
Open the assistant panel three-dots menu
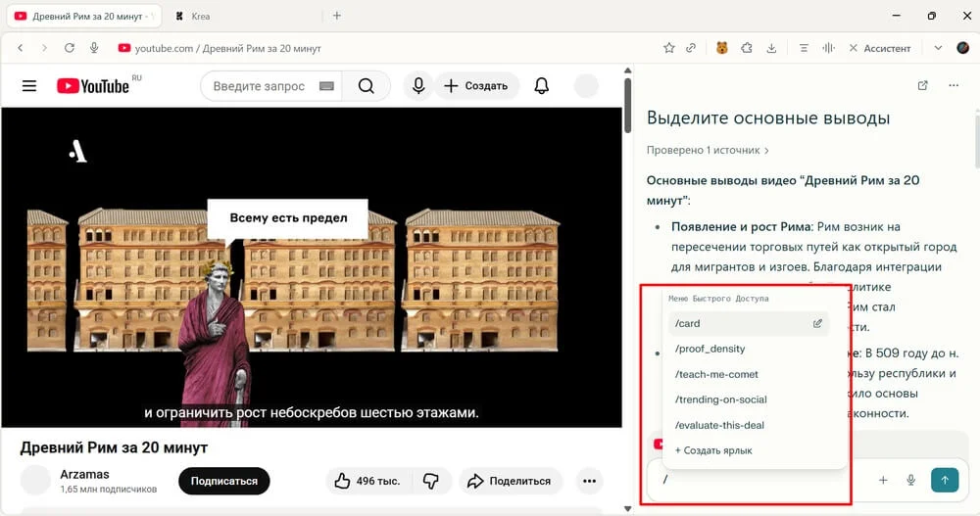[954, 86]
